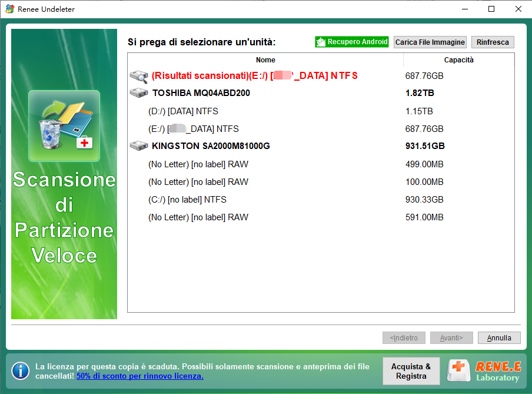The image size is (532, 394).
Task: Click the Recupero Android button
Action: click(351, 42)
